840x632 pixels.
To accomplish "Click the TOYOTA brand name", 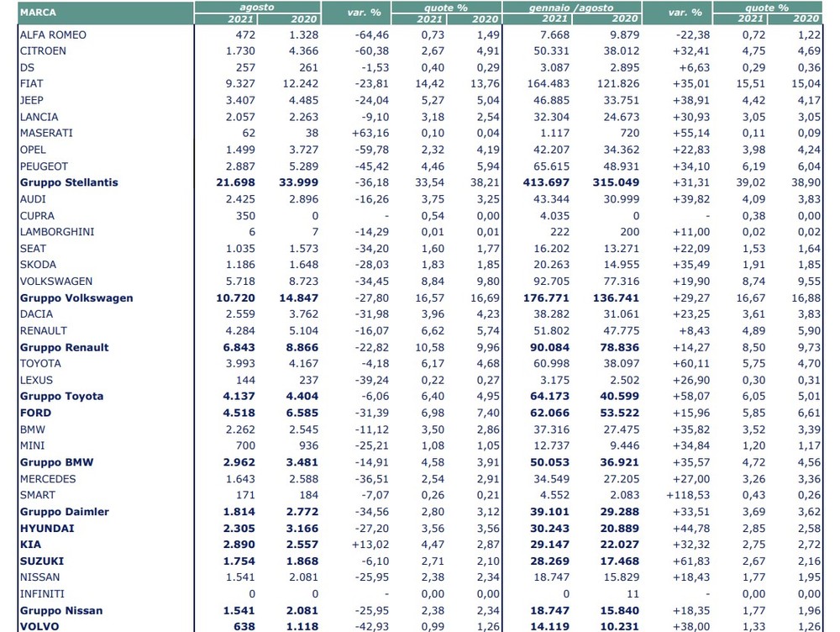I will [x=40, y=363].
